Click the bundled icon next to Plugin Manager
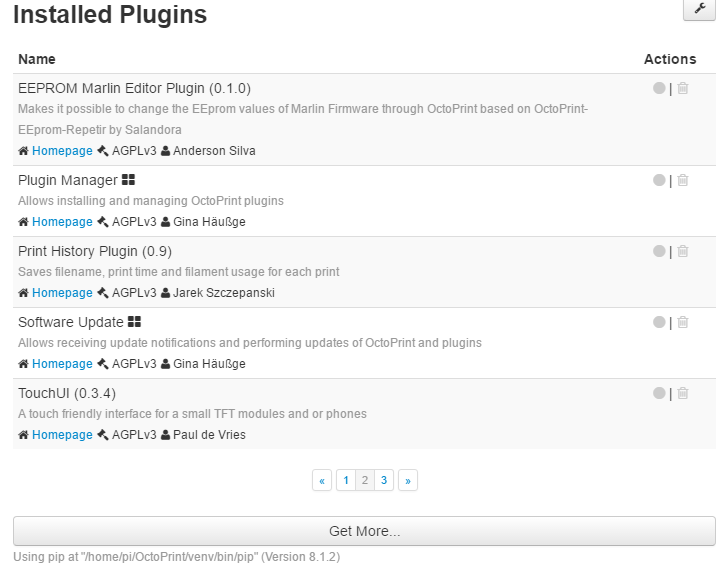The width and height of the screenshot is (724, 571). click(128, 180)
